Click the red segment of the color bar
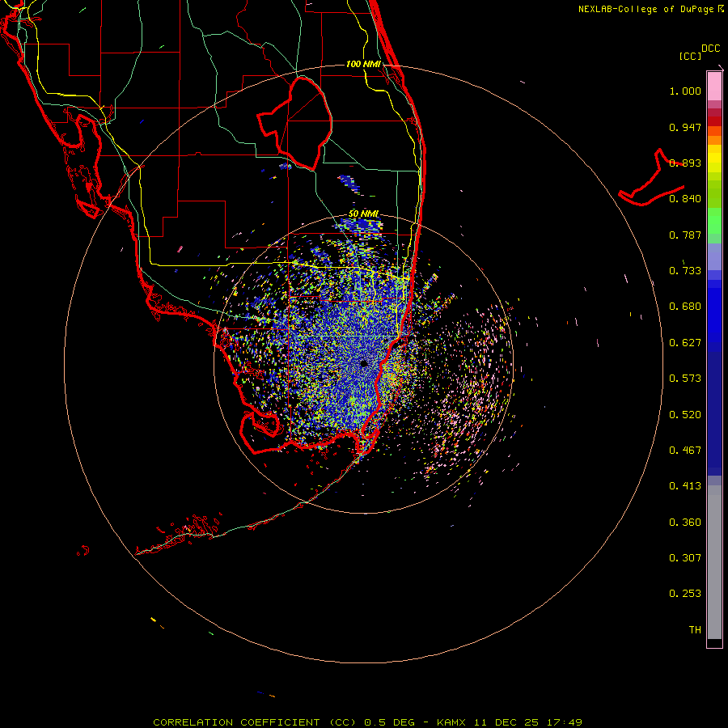This screenshot has width=728, height=728. (714, 121)
